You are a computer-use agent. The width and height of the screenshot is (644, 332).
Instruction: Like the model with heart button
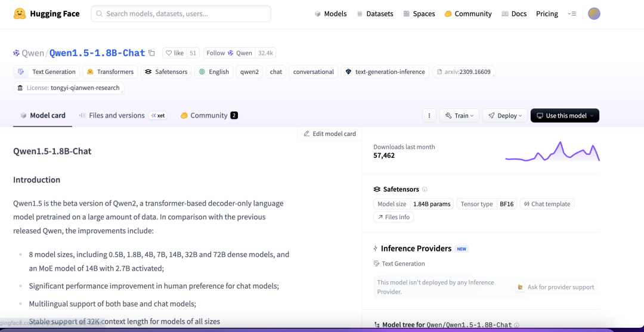point(175,53)
